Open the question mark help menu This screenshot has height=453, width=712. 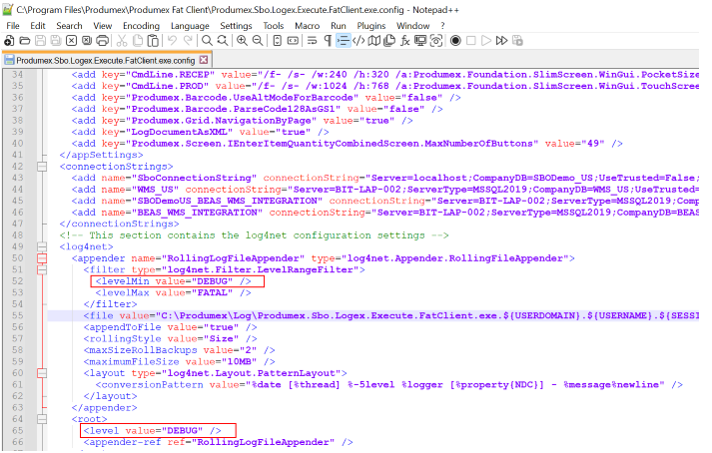click(x=443, y=26)
